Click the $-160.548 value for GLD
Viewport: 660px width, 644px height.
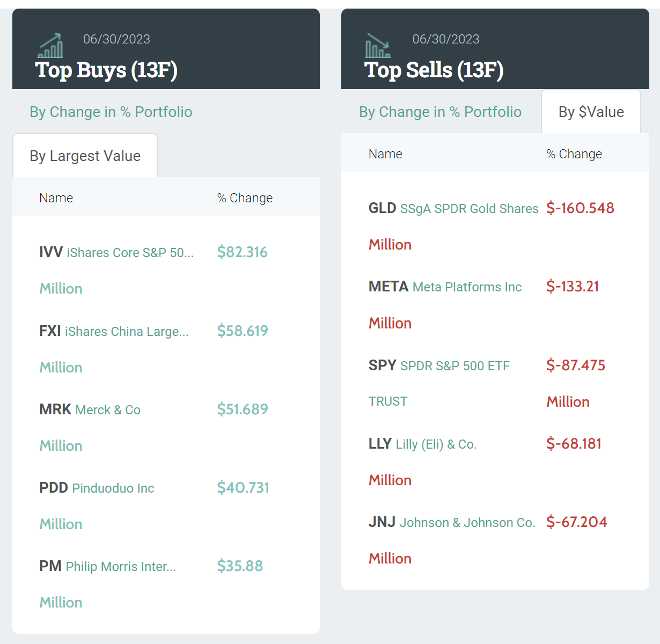point(580,208)
